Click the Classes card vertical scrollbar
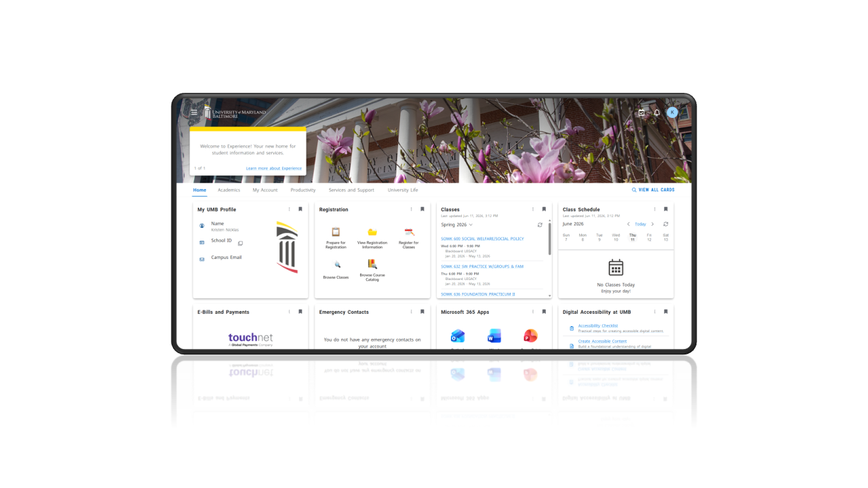868x488 pixels. click(x=549, y=238)
